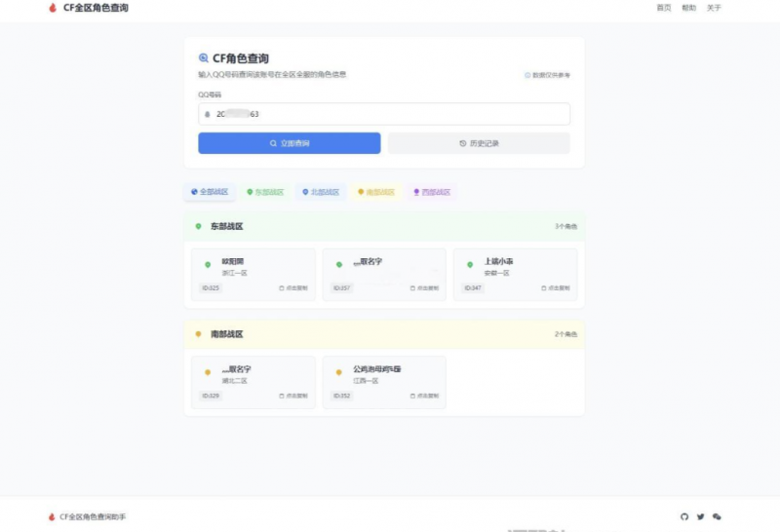Click the ID:325 badge

click(211, 287)
